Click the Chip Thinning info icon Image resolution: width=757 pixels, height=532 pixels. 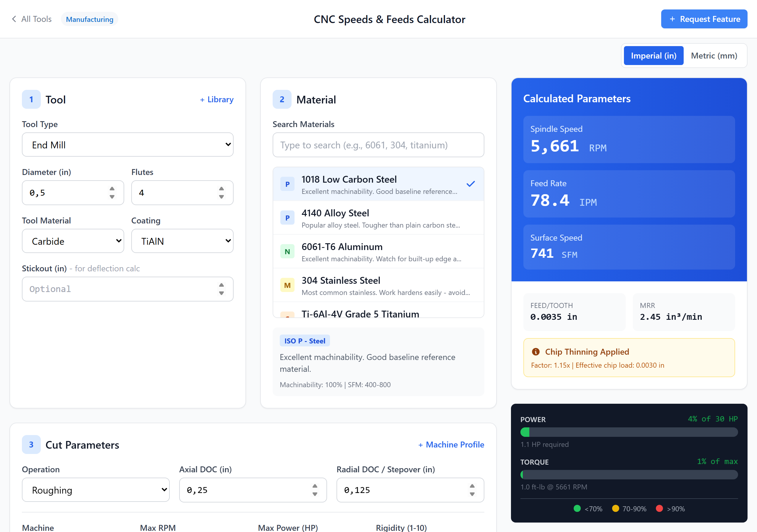[x=536, y=352]
